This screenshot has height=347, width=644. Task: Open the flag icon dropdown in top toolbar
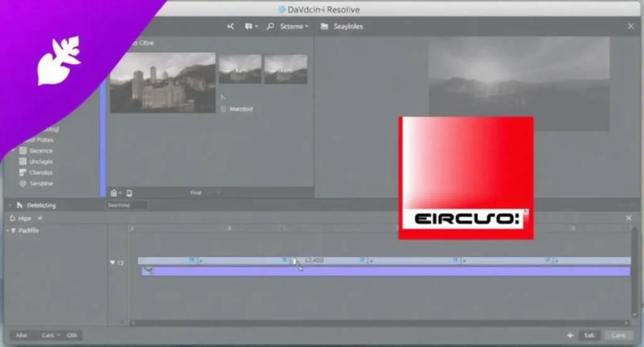click(x=251, y=26)
